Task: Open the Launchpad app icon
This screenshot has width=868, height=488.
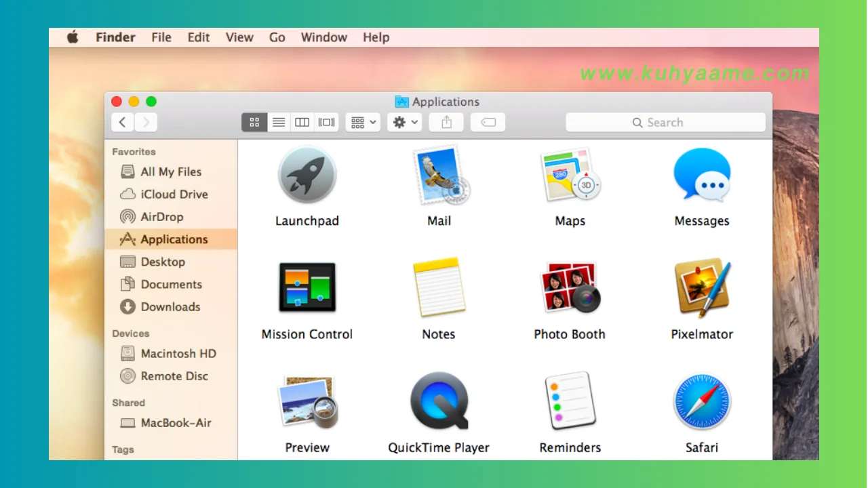Action: [x=307, y=175]
